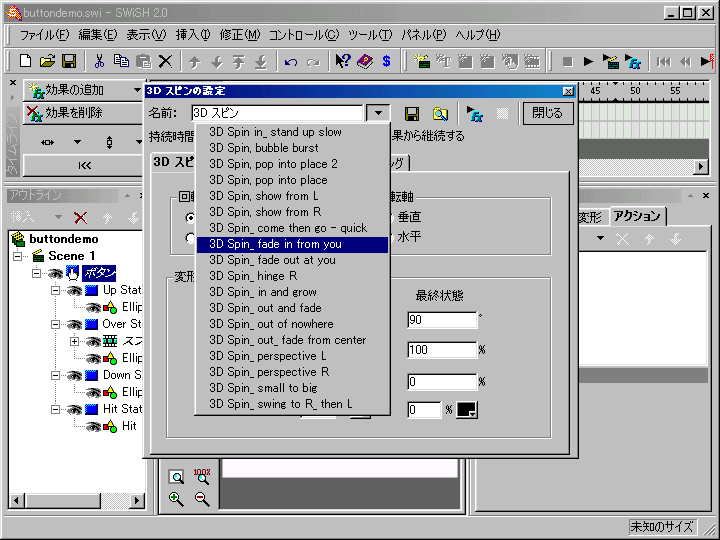The height and width of the screenshot is (540, 720).
Task: Play effect Fx icon in main toolbar
Action: tap(633, 61)
